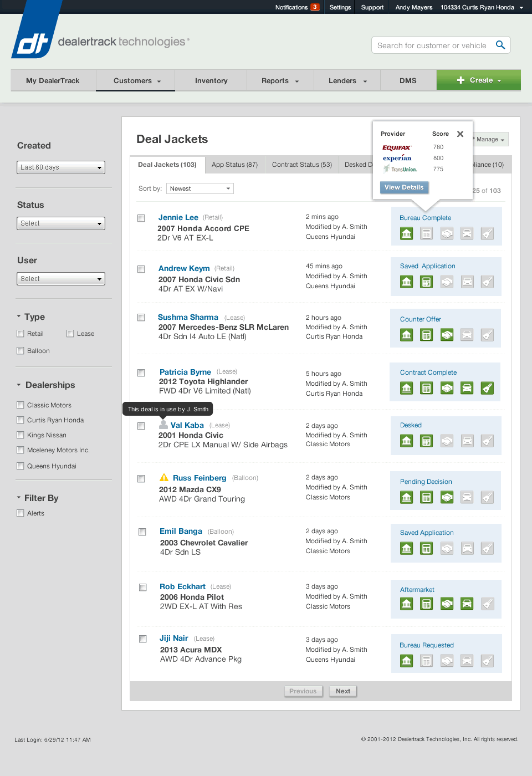
Task: Open the Sort by Newest dropdown
Action: (x=200, y=188)
